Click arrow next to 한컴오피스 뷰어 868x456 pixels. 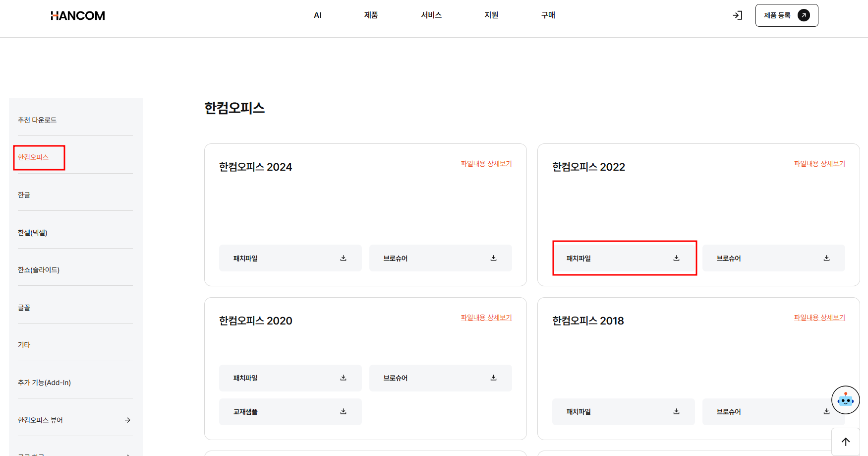(127, 420)
